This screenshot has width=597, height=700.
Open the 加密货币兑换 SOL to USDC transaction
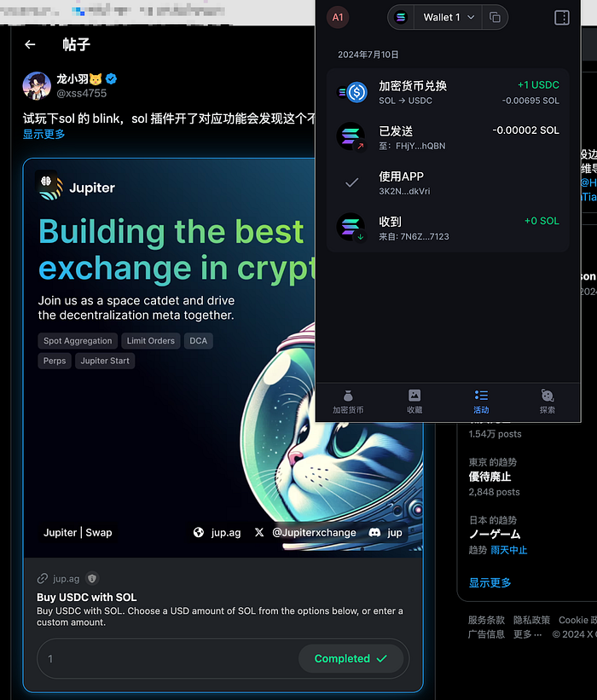pyautogui.click(x=448, y=92)
